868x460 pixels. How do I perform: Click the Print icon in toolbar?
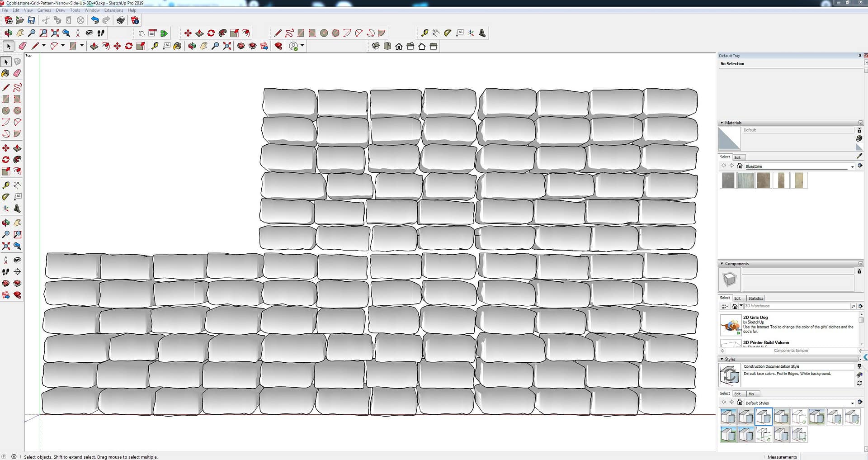point(120,20)
